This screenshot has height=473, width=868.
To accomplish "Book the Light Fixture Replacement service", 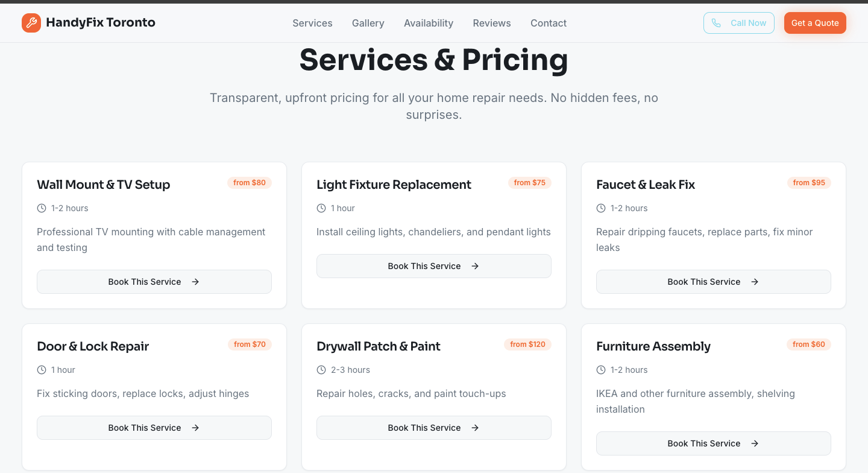I will pos(434,266).
